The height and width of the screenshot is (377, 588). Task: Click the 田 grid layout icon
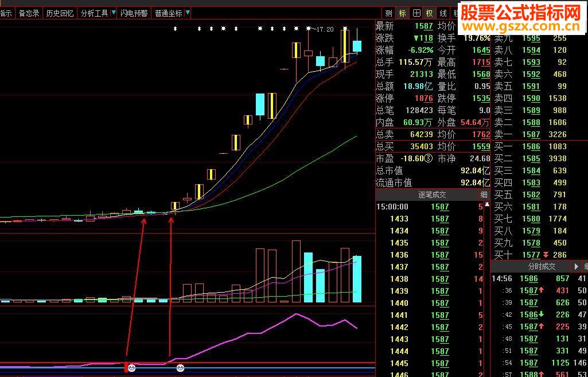[x=416, y=14]
